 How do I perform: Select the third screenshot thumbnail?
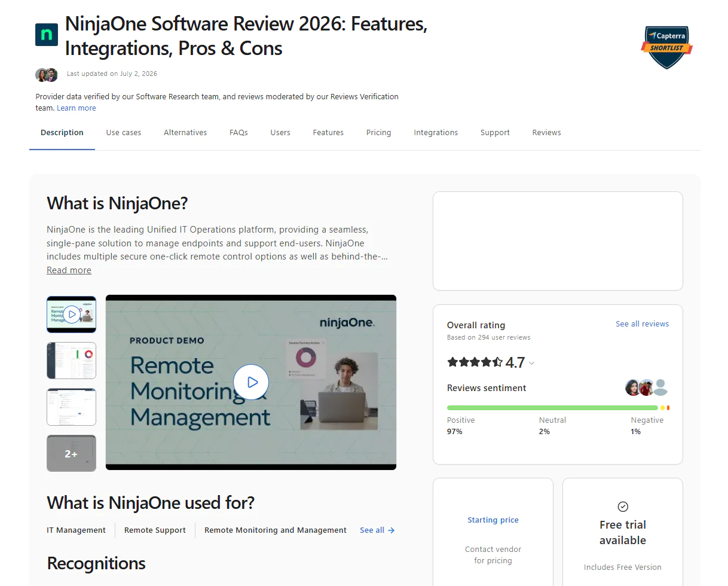point(71,407)
